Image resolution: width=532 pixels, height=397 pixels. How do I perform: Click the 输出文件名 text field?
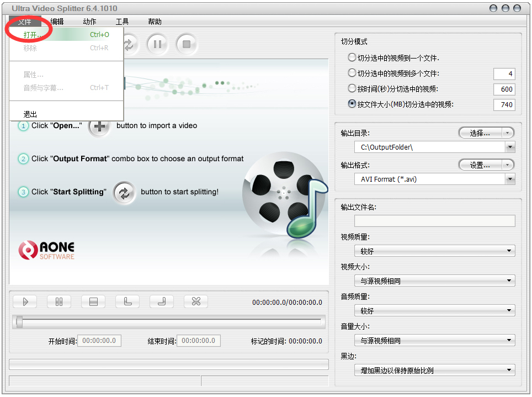pyautogui.click(x=434, y=221)
